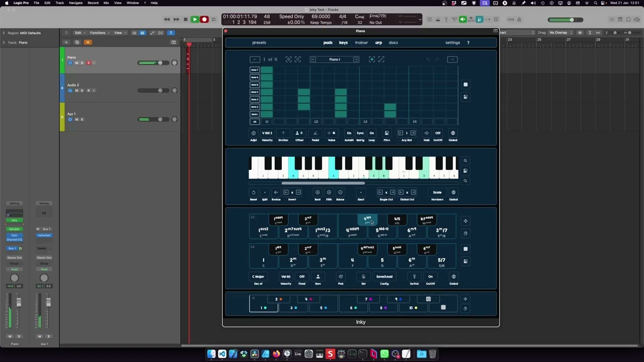Viewport: 644px width, 362px height.
Task: Toggle arp Auto64 On button
Action: click(x=349, y=133)
